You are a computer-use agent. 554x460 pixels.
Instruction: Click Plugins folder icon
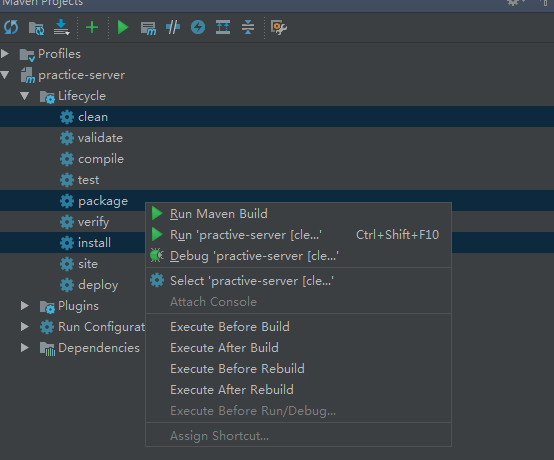click(47, 307)
